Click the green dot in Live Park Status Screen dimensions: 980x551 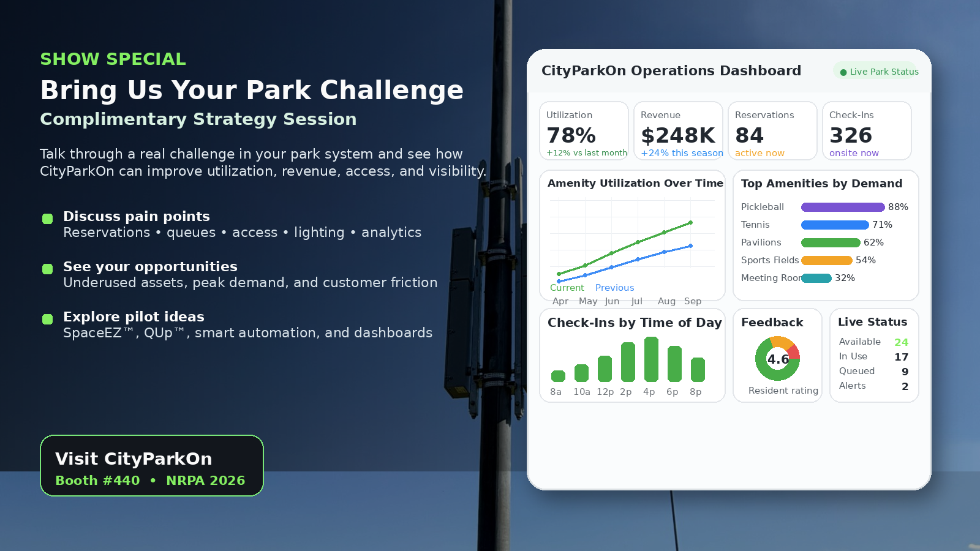[x=843, y=72]
